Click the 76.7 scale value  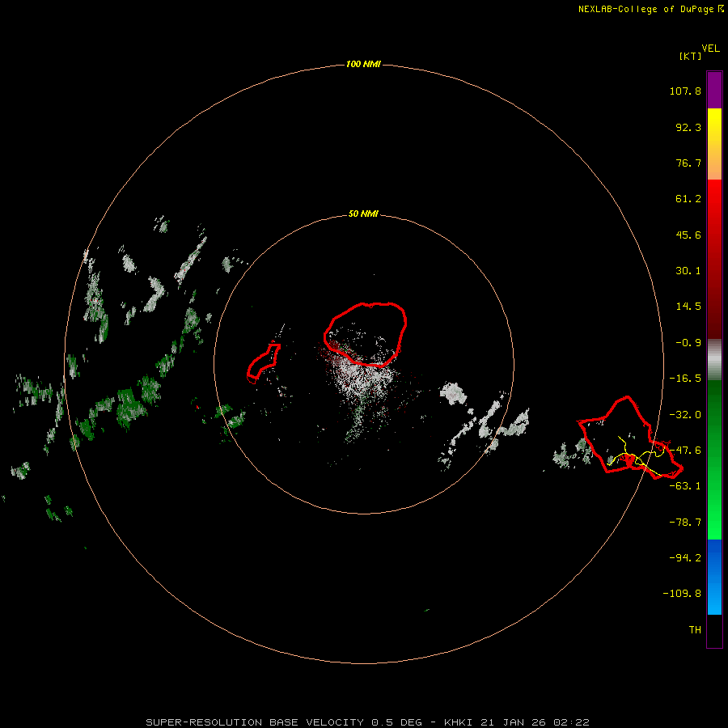click(x=688, y=163)
